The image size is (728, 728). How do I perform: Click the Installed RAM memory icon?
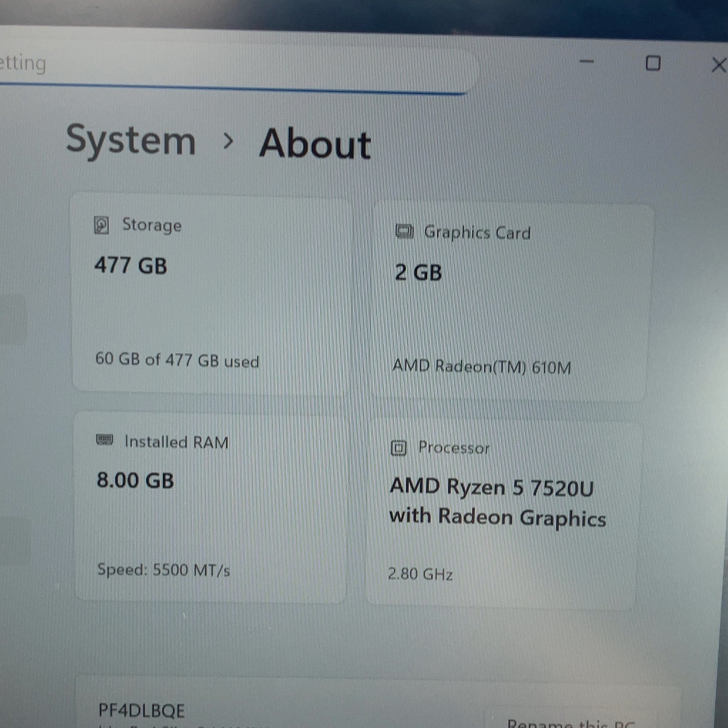[105, 440]
